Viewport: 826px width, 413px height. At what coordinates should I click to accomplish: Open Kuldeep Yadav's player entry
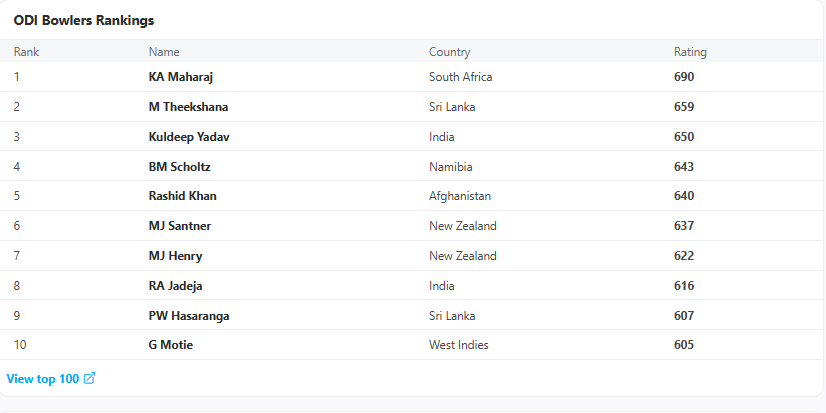[189, 137]
